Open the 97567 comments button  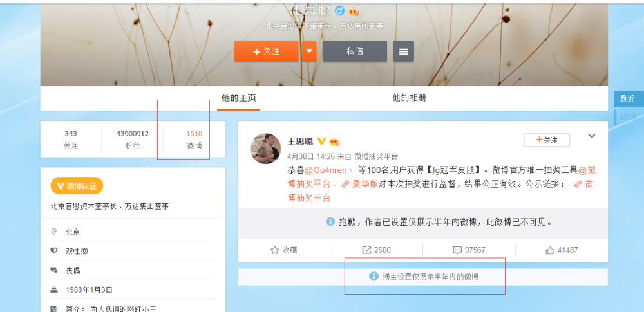(469, 250)
